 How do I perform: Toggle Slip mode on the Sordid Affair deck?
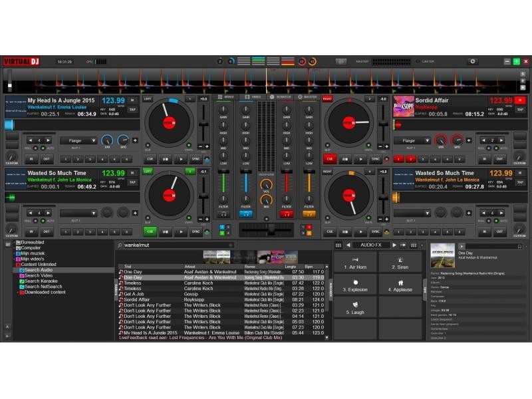(x=327, y=145)
